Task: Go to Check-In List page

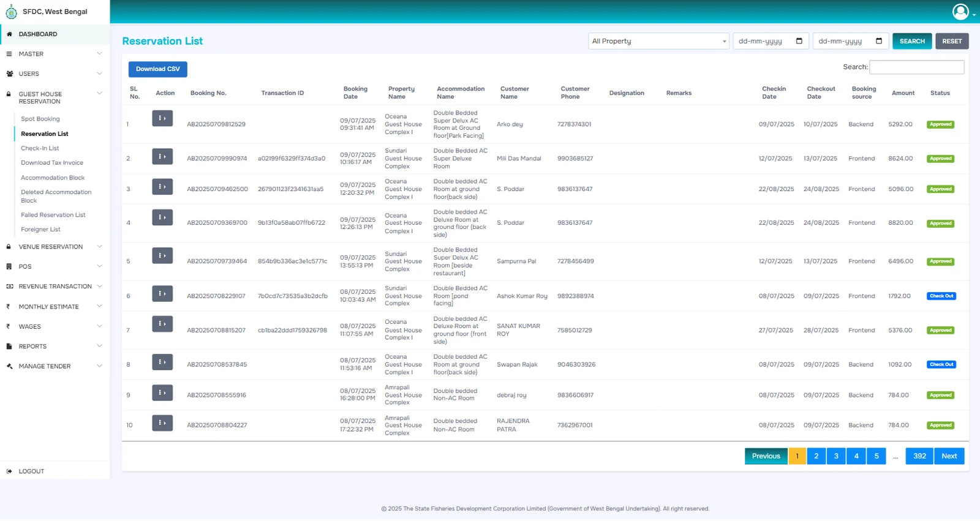Action: [40, 148]
